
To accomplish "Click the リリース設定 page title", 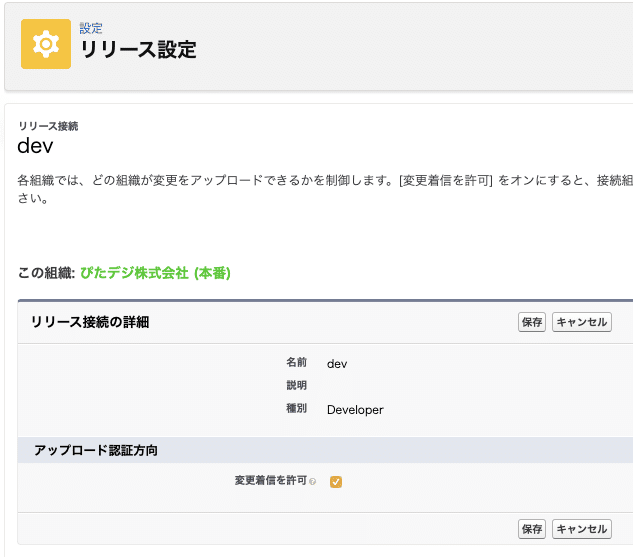I will point(138,50).
